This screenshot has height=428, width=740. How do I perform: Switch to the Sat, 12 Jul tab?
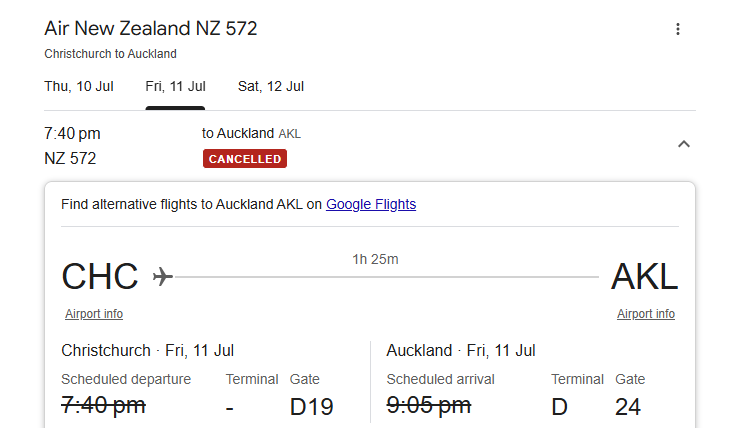pyautogui.click(x=271, y=86)
